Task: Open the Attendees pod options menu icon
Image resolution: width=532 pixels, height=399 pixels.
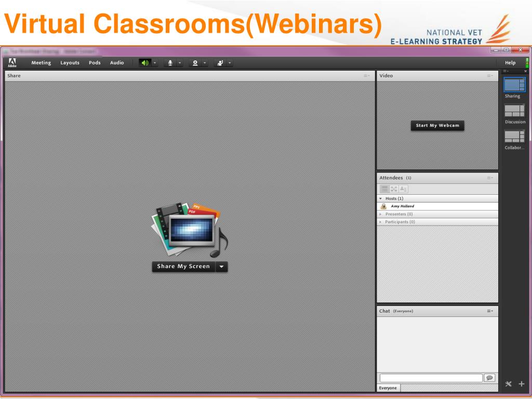Action: pos(490,178)
